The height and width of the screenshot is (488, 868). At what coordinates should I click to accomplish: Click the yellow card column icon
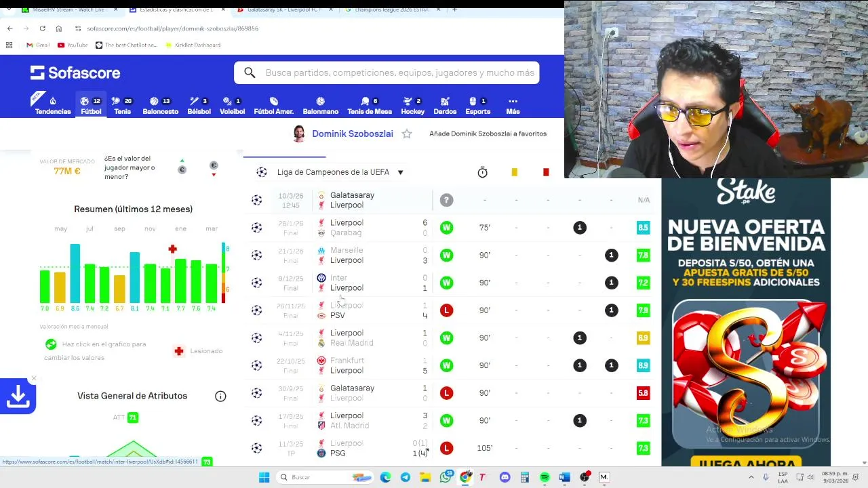pos(514,172)
